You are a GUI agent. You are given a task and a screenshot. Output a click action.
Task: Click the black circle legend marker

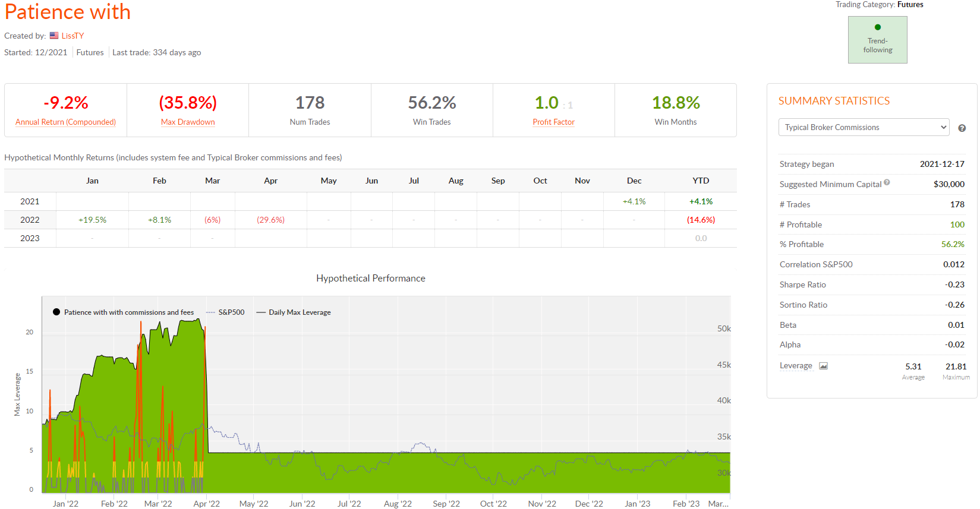tap(56, 312)
